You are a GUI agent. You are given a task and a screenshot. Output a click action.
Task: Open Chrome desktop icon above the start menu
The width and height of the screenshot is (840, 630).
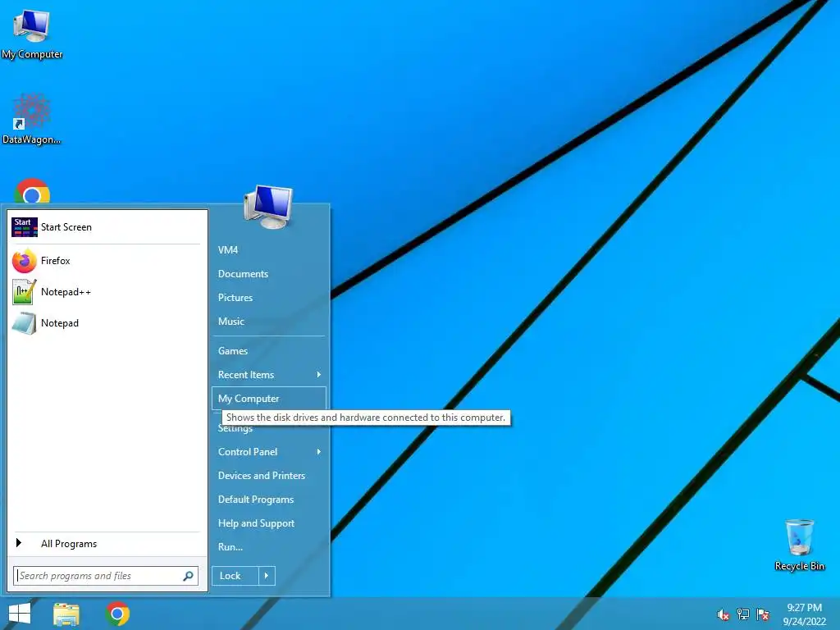point(32,191)
